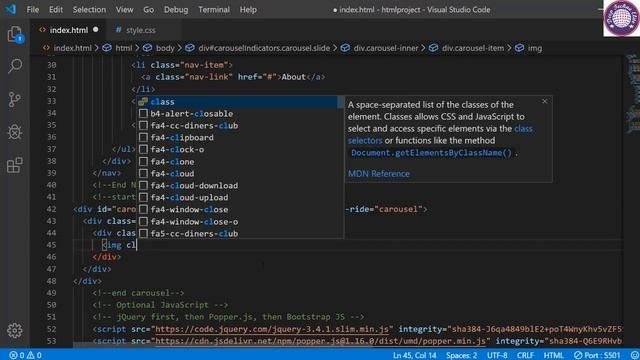Open the Go menu
Image resolution: width=640 pixels, height=360 pixels.
click(x=149, y=9)
